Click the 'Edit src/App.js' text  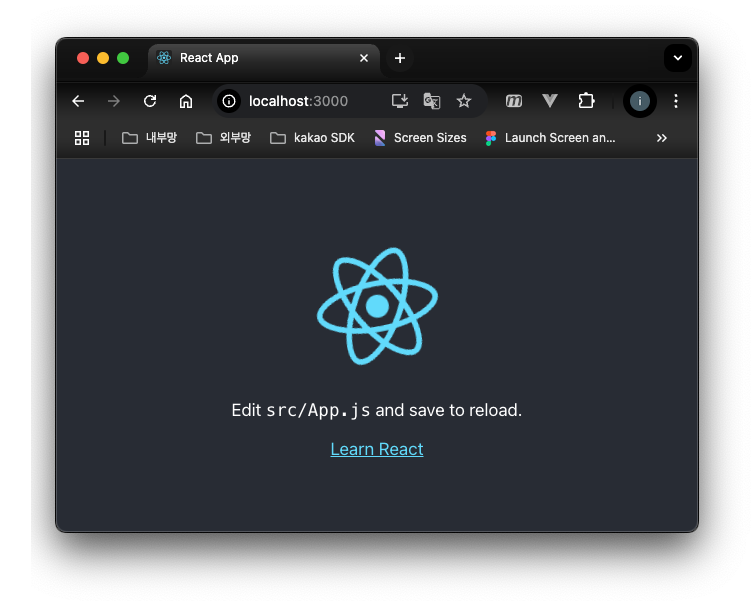pyautogui.click(x=301, y=410)
